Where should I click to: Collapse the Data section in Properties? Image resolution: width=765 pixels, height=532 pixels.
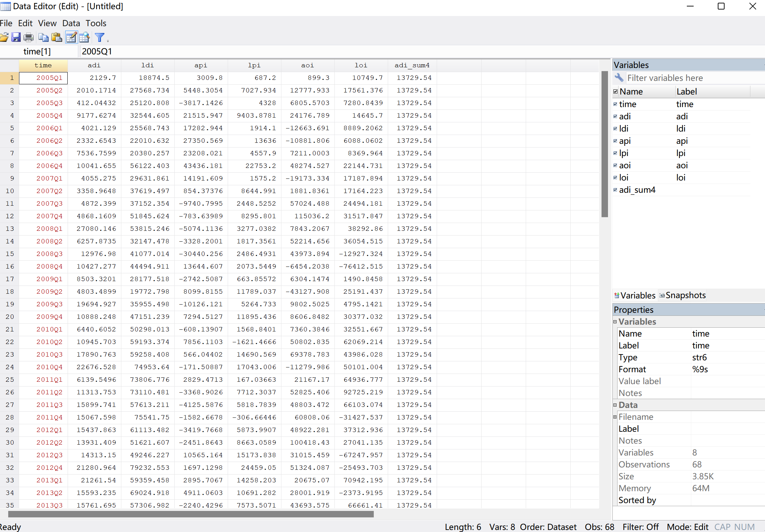[x=615, y=405]
